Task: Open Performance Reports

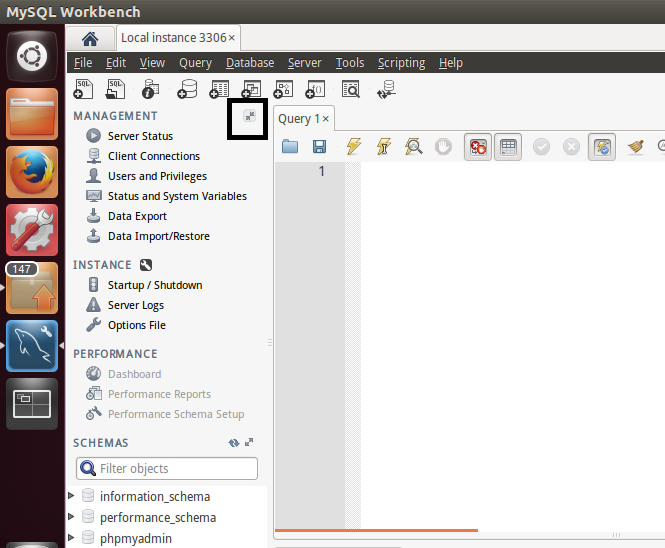Action: point(148,394)
